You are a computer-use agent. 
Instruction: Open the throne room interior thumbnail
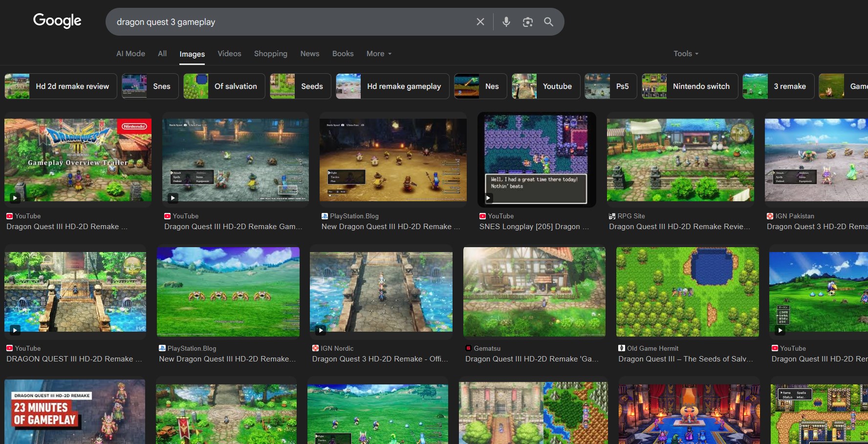(689, 414)
